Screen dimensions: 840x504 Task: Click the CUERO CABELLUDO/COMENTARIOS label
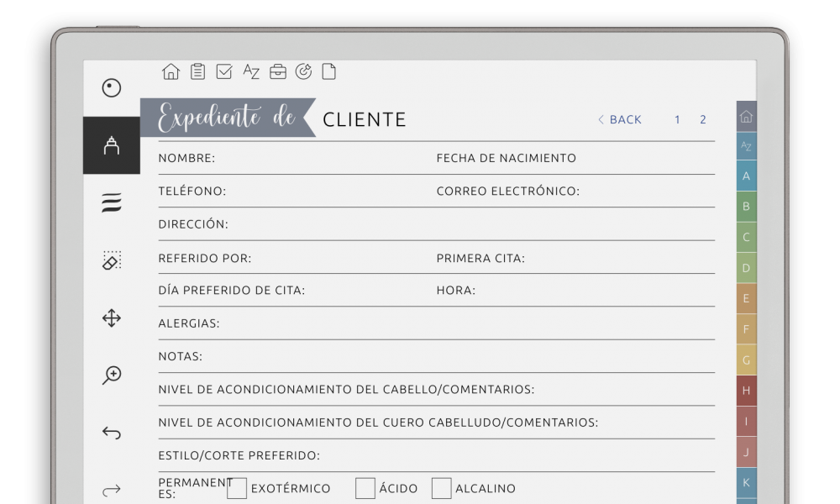pos(378,423)
